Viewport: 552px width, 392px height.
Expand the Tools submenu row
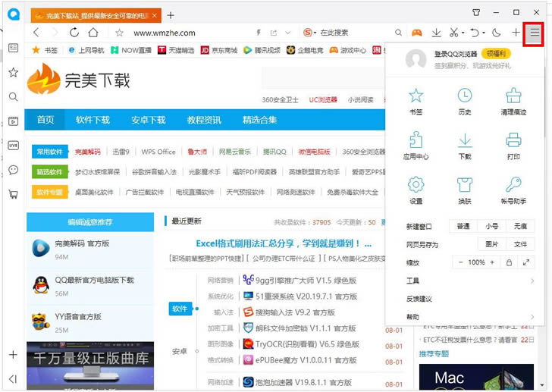click(470, 281)
